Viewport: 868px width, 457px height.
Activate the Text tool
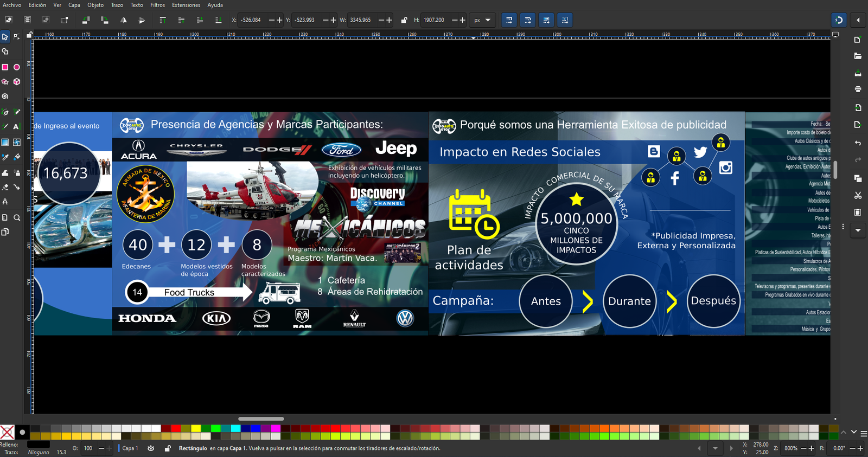click(17, 127)
